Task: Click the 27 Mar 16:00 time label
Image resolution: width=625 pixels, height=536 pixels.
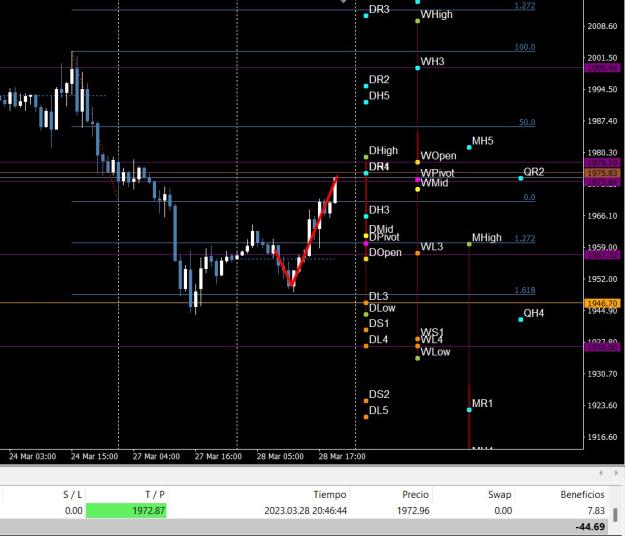Action: click(218, 457)
